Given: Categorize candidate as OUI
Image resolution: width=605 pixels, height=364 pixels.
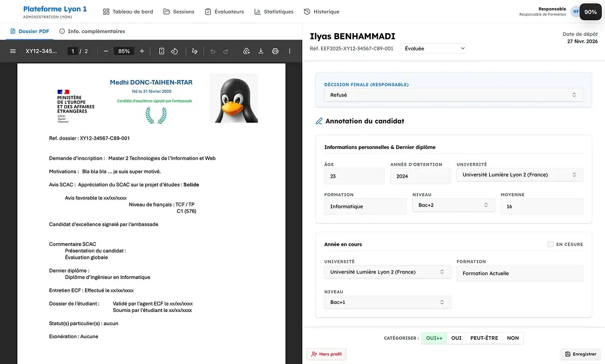Looking at the screenshot, I should 457,338.
